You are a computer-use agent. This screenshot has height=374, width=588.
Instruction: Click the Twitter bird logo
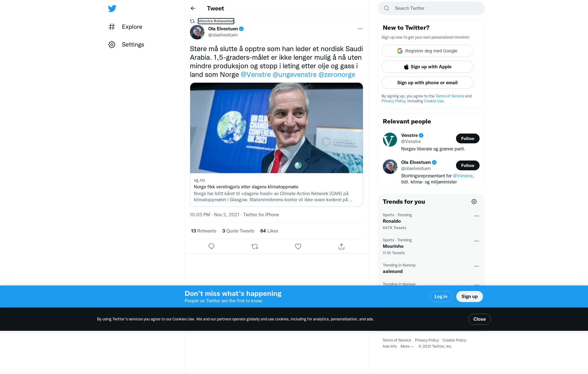(x=112, y=8)
